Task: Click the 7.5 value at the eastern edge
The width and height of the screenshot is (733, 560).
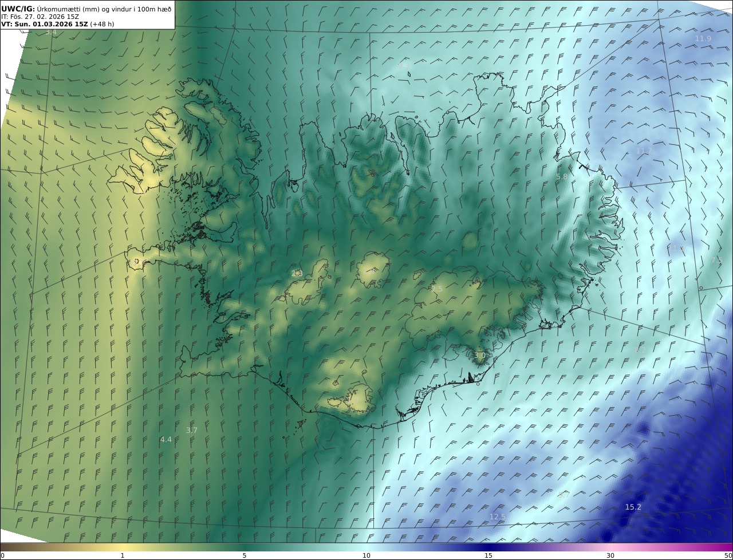Action: pos(716,260)
